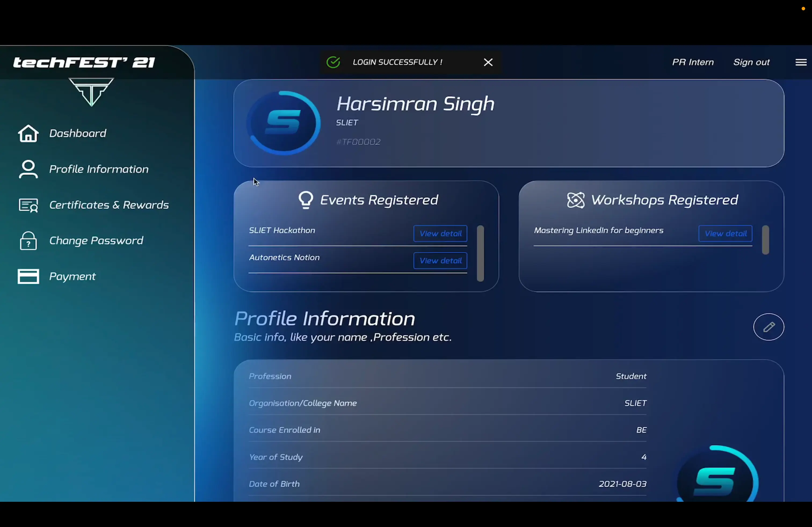Screen dimensions: 812x527
Task: Click the Certificates & Rewards badge icon
Action: coord(28,205)
